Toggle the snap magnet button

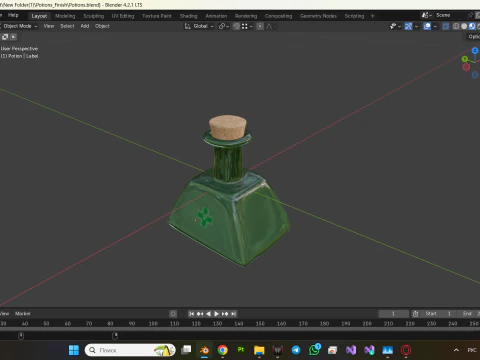(x=236, y=26)
